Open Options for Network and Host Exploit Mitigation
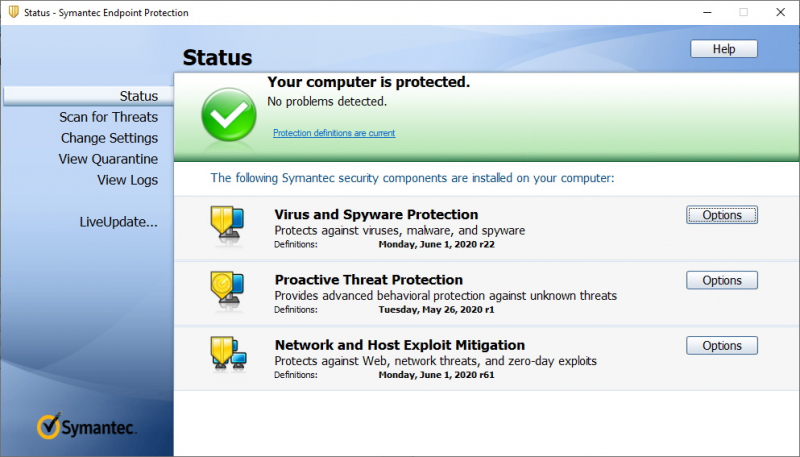Viewport: 800px width, 457px height. pos(721,346)
